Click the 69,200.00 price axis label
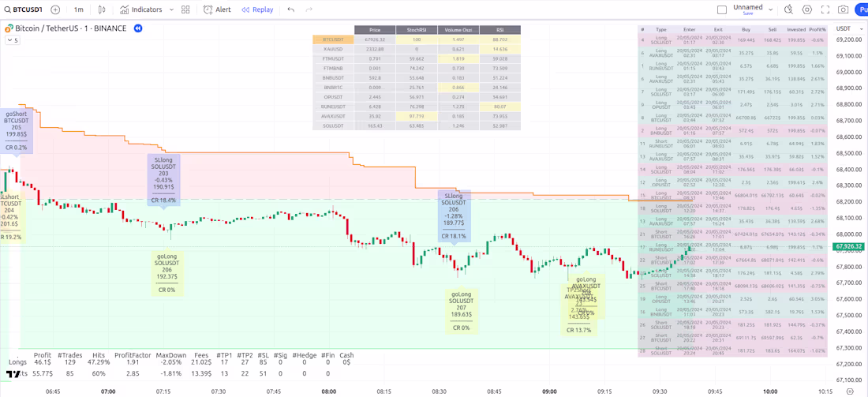 tap(851, 39)
